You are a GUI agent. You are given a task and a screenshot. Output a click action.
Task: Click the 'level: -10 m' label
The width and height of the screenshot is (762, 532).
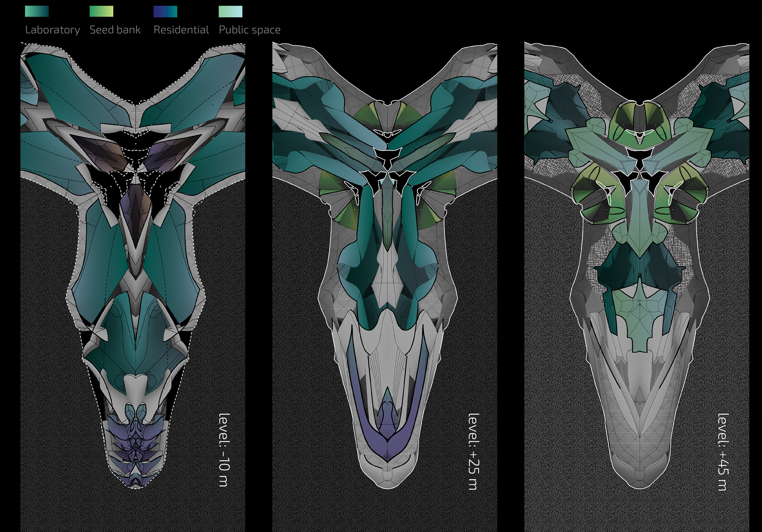click(x=224, y=450)
